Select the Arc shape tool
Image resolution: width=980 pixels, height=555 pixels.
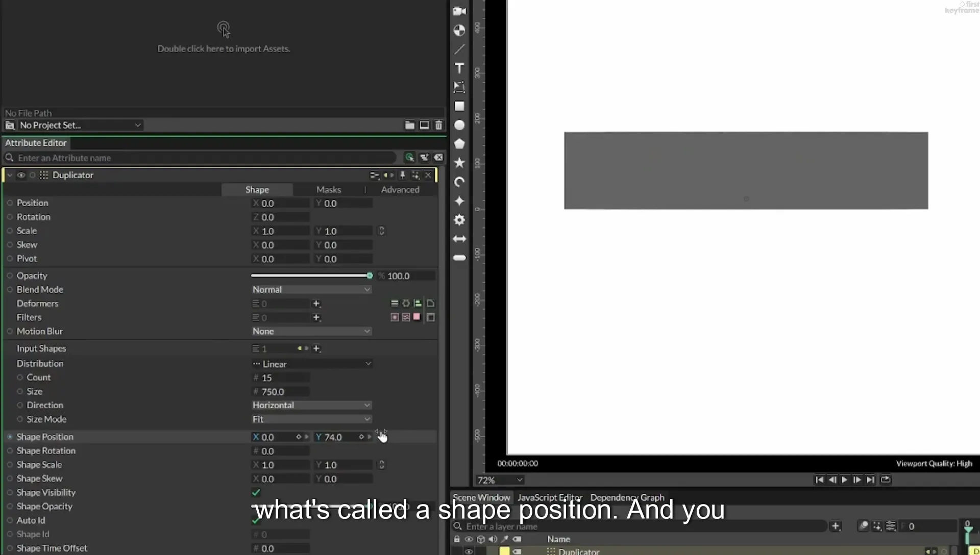pos(459,182)
